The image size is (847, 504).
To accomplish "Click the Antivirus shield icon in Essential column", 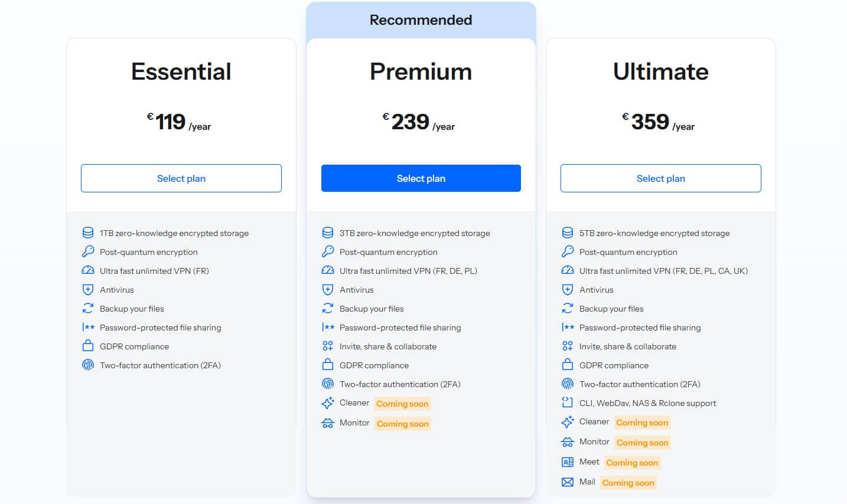I will (88, 290).
